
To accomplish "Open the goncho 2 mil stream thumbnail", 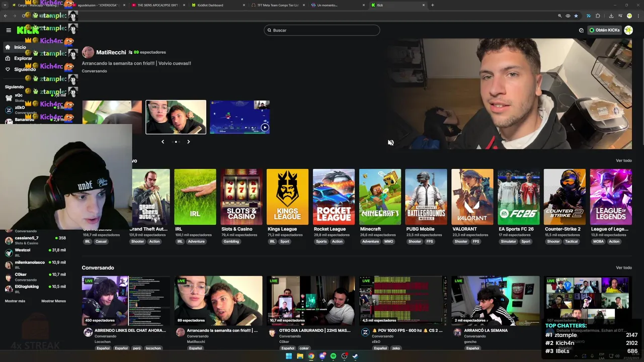I will (x=496, y=301).
